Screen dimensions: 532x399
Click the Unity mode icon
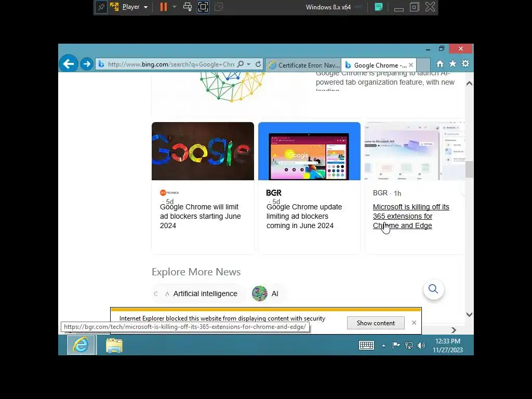[x=219, y=7]
